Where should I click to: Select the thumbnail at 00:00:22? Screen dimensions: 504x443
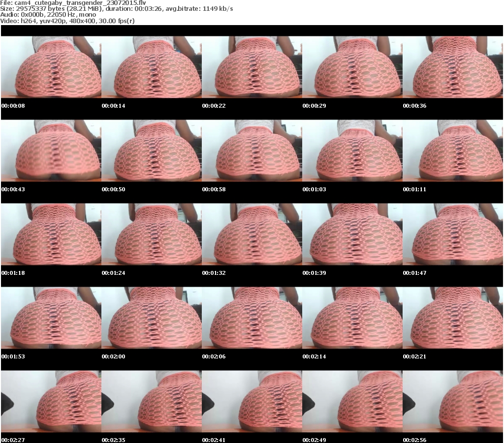252,67
